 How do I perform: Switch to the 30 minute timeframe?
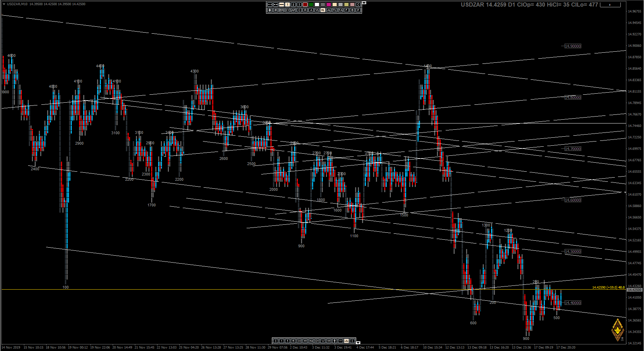pyautogui.click(x=299, y=341)
